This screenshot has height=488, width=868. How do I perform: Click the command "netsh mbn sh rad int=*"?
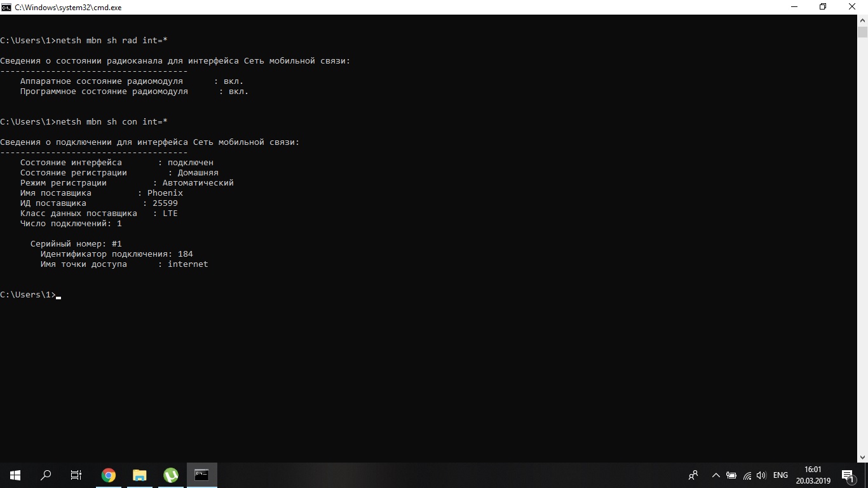(112, 41)
